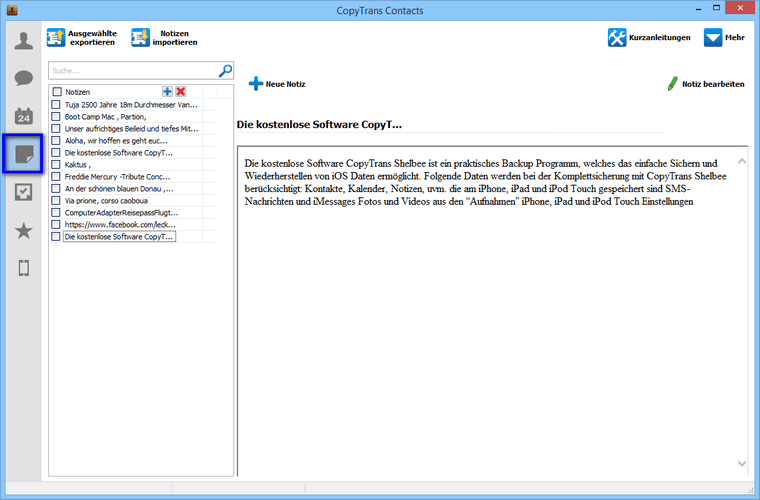Create a note with Neue Notiz
The width and height of the screenshot is (760, 500).
pos(277,84)
